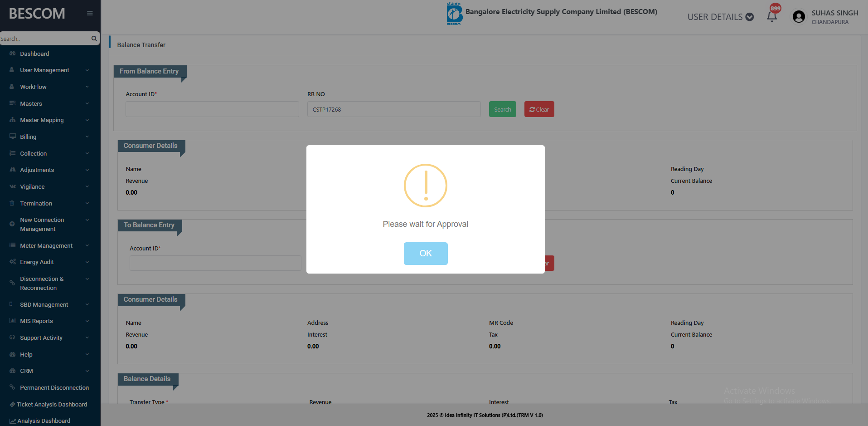Click the Billing icon in sidebar
The height and width of the screenshot is (426, 868).
(12, 137)
